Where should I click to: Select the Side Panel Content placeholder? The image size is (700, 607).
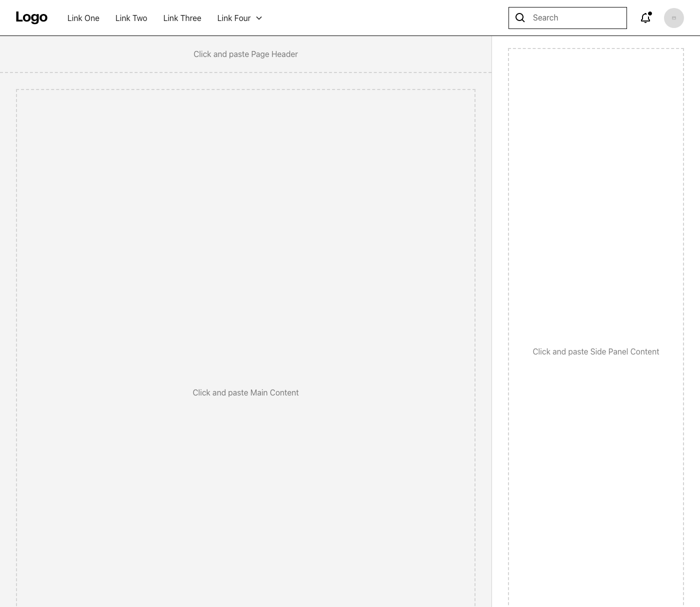[x=596, y=327]
